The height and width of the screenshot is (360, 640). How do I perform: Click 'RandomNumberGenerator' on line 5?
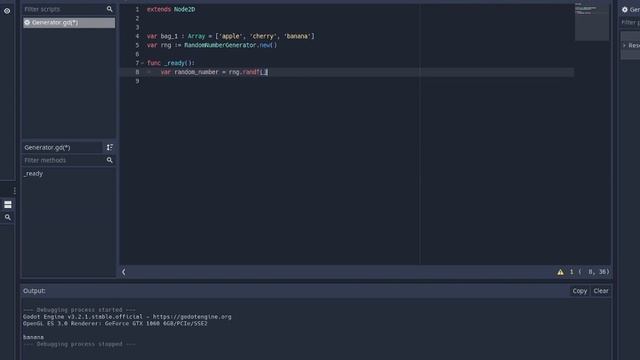tap(220, 45)
